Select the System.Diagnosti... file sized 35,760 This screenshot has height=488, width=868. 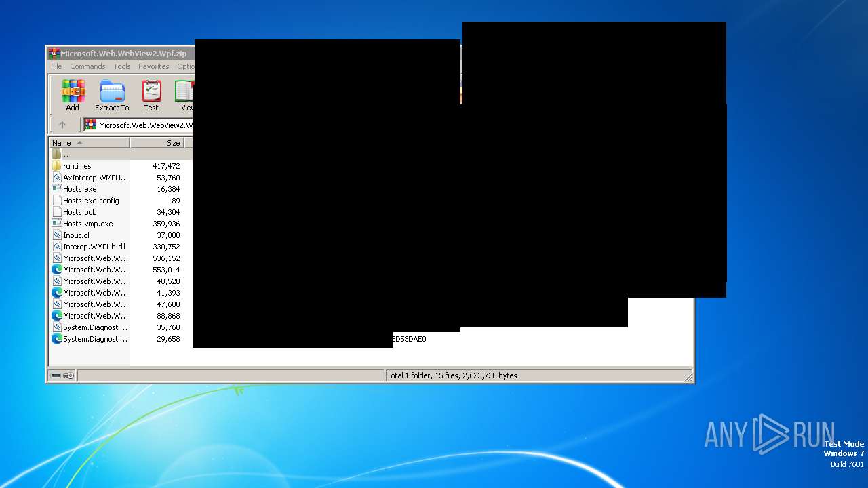coord(95,327)
